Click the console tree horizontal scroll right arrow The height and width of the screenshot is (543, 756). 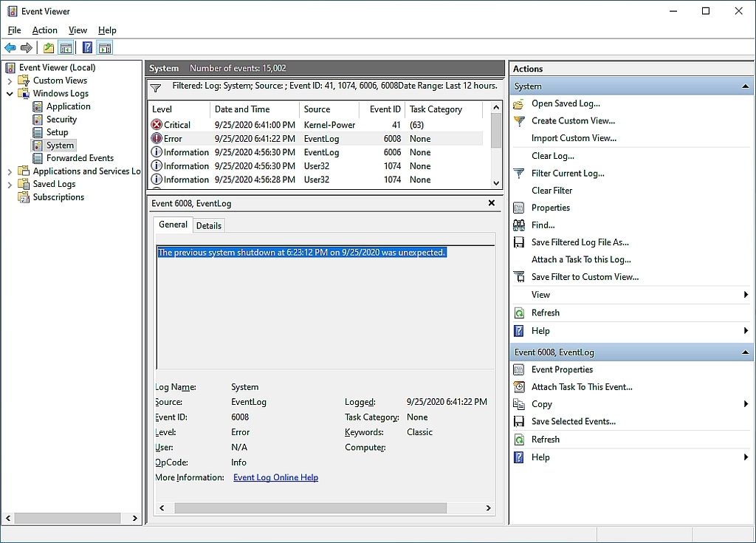point(134,518)
